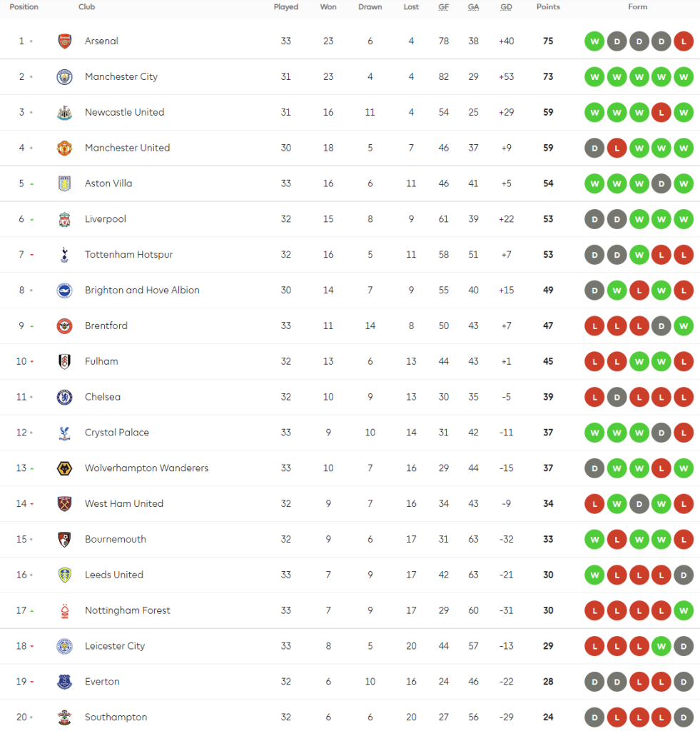
Task: Click Brentford's green W form badge
Action: click(683, 326)
